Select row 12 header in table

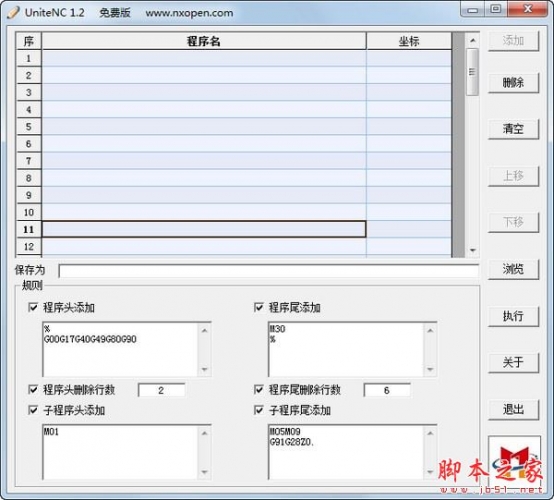click(29, 246)
